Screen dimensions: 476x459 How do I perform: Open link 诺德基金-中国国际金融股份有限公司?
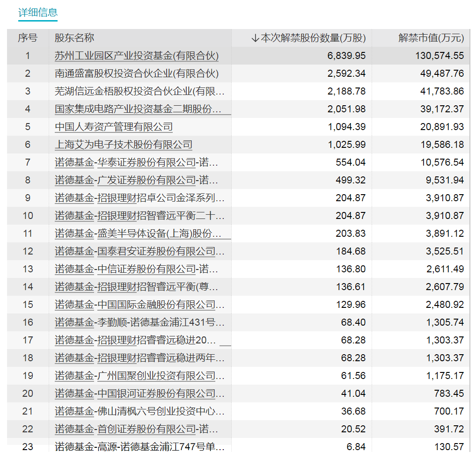(x=139, y=305)
